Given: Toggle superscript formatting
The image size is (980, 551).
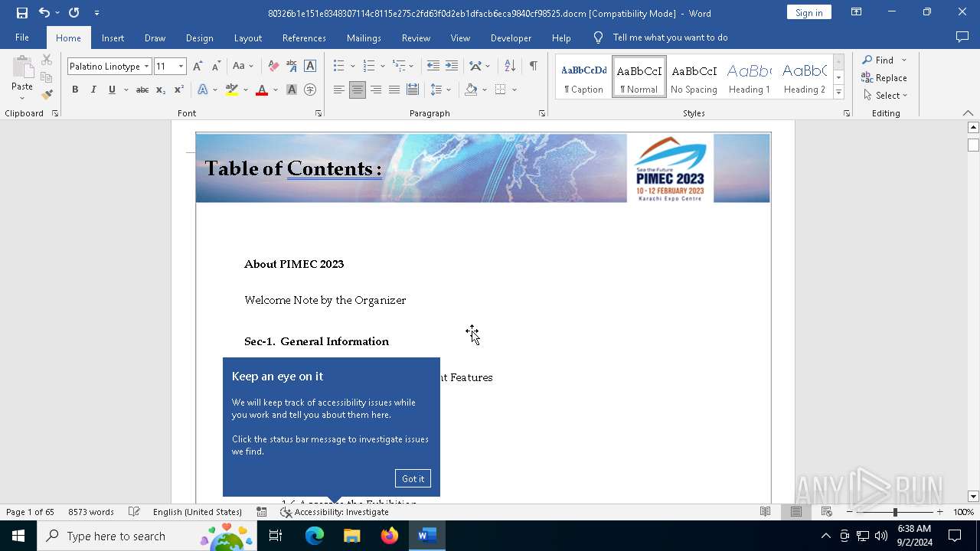Looking at the screenshot, I should point(178,90).
